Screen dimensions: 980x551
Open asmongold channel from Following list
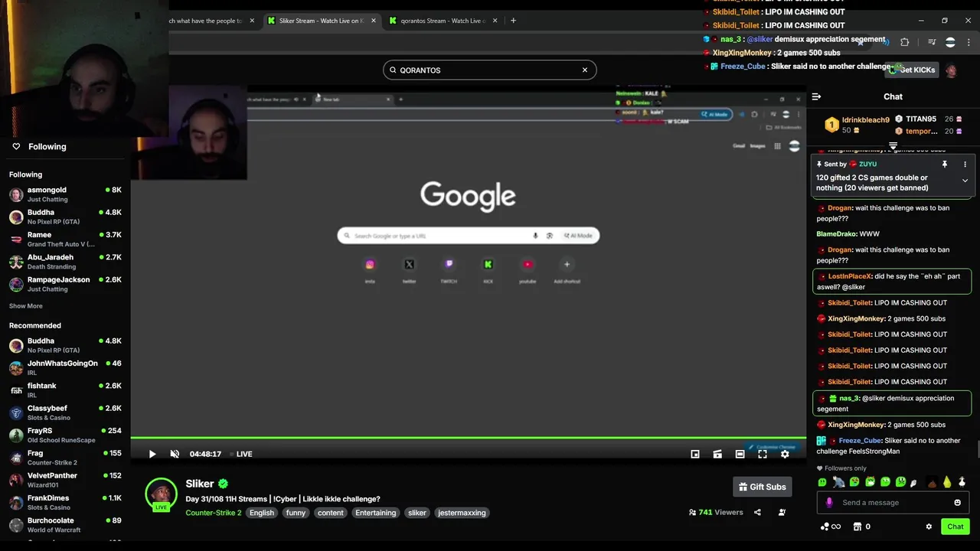(65, 194)
